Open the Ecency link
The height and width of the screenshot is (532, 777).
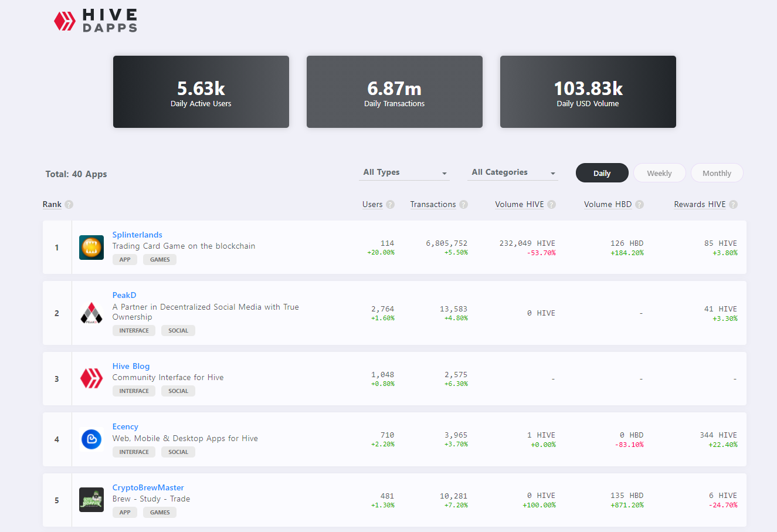[x=125, y=426]
